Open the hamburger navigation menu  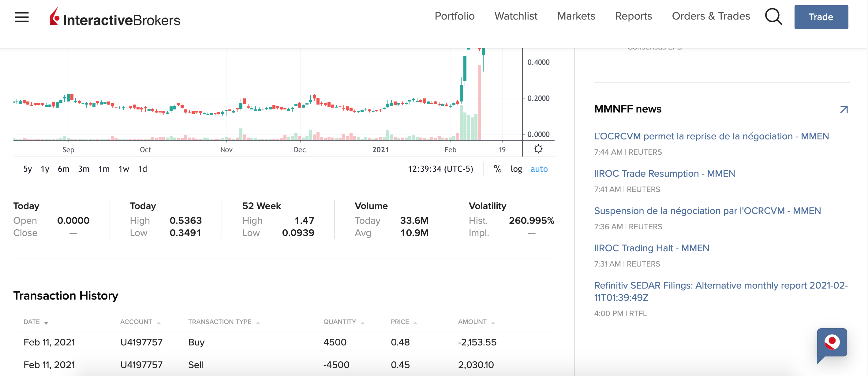coord(21,17)
